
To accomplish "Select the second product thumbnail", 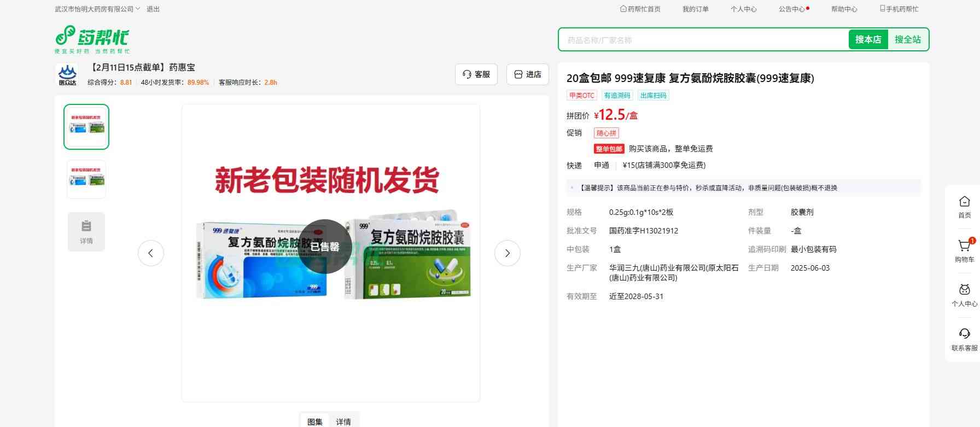I will (x=86, y=179).
